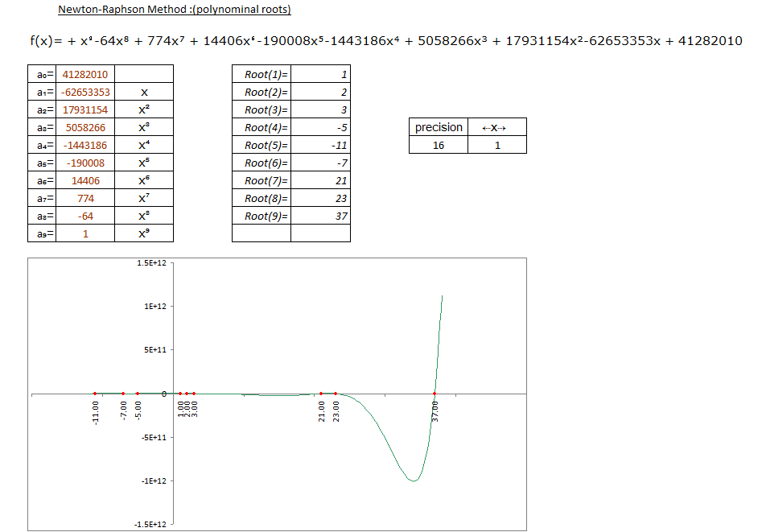
Task: Select the a₈ coefficient cell containing -64
Action: click(x=85, y=216)
